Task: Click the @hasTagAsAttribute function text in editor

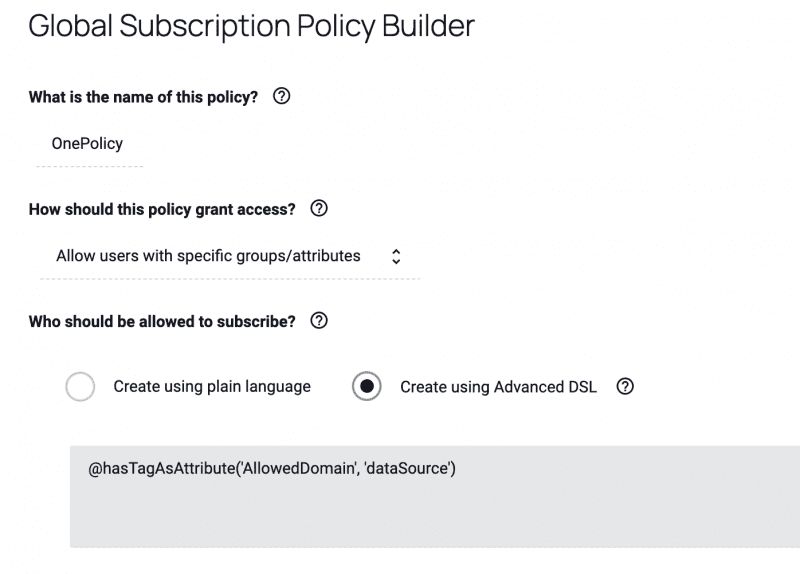Action: tap(161, 468)
